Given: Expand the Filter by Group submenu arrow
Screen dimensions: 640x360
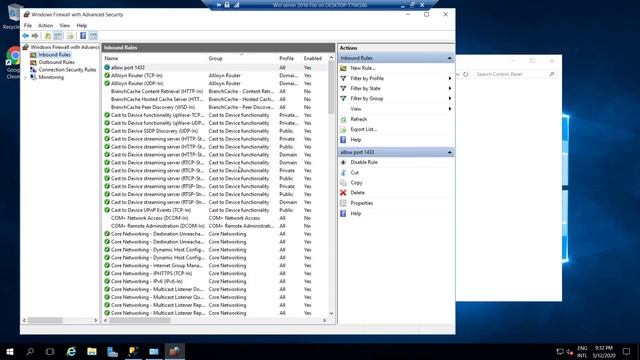Looking at the screenshot, I should pyautogui.click(x=450, y=99).
